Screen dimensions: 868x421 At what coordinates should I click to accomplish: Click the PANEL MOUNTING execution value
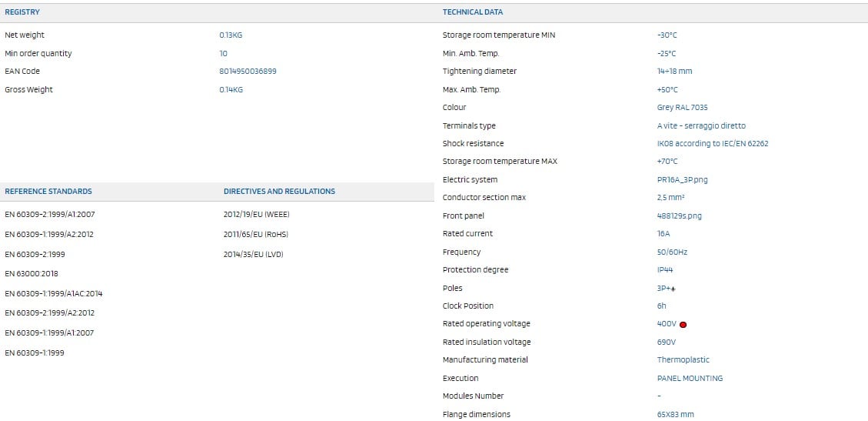pos(690,378)
